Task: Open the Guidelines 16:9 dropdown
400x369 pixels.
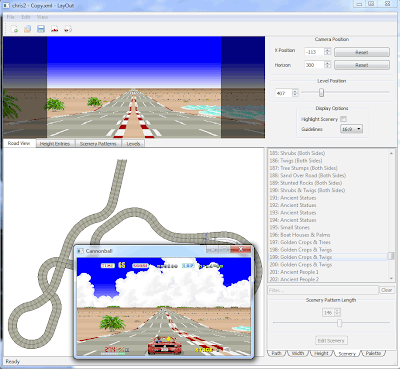Action: click(351, 129)
